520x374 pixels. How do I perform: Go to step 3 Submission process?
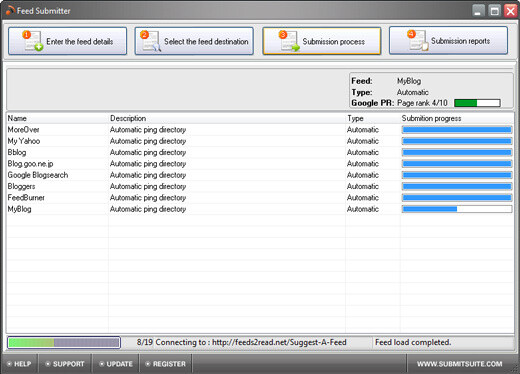pos(322,41)
